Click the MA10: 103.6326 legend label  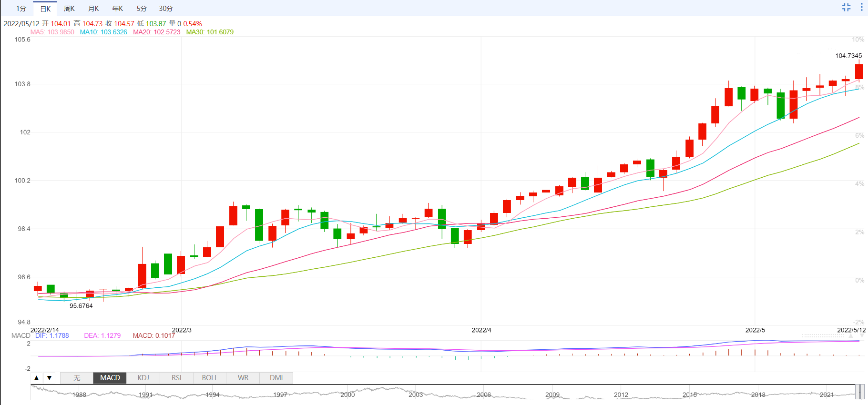click(103, 32)
